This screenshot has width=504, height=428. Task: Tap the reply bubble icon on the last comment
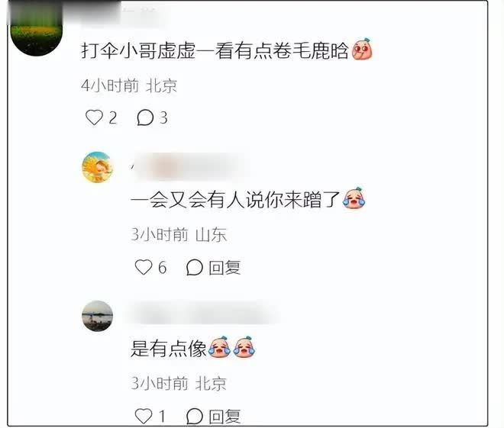pyautogui.click(x=195, y=416)
